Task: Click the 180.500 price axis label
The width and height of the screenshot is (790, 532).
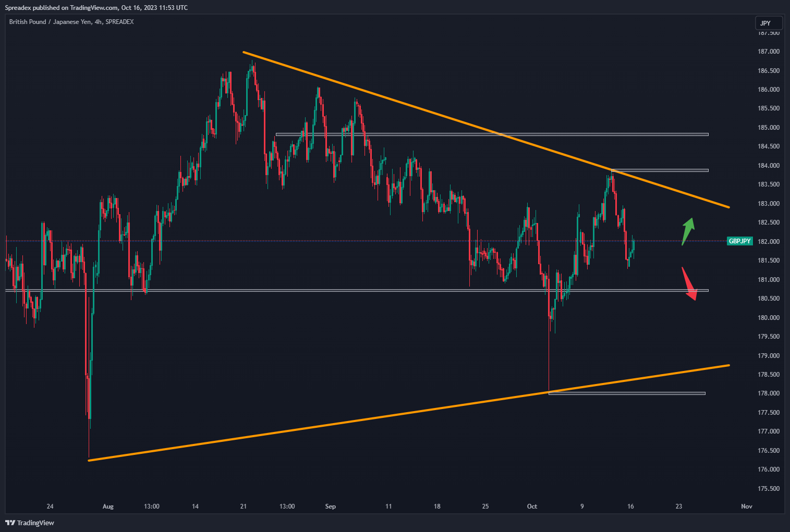Action: [769, 299]
